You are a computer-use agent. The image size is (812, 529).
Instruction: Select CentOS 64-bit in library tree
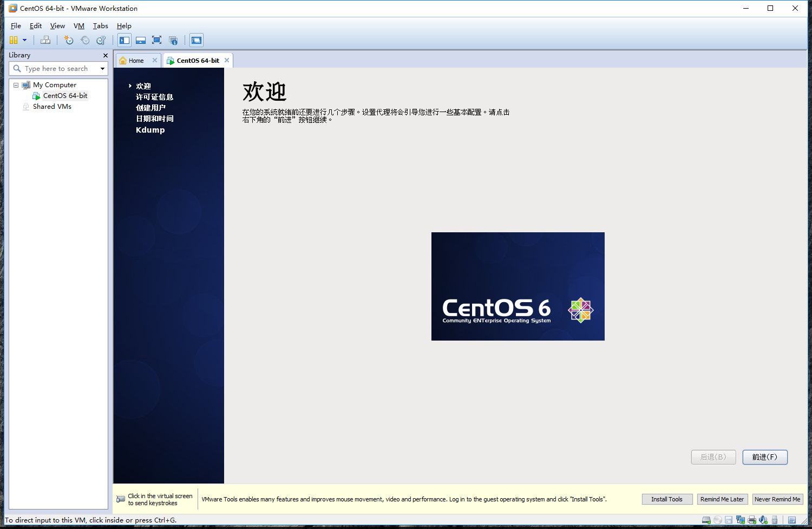65,96
